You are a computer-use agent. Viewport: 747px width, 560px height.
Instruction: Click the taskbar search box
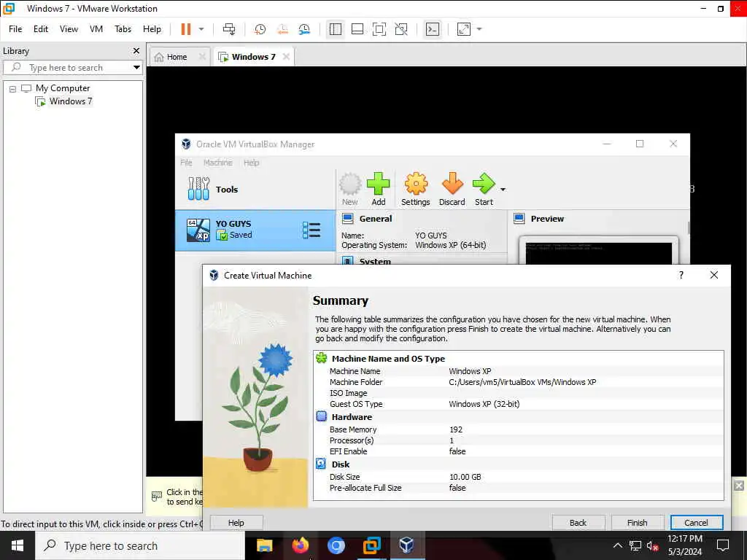(x=140, y=545)
